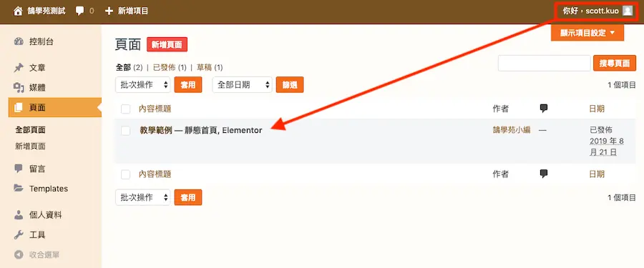Click the Templates folder icon
Screen dimensions: 644x268
pyautogui.click(x=19, y=189)
